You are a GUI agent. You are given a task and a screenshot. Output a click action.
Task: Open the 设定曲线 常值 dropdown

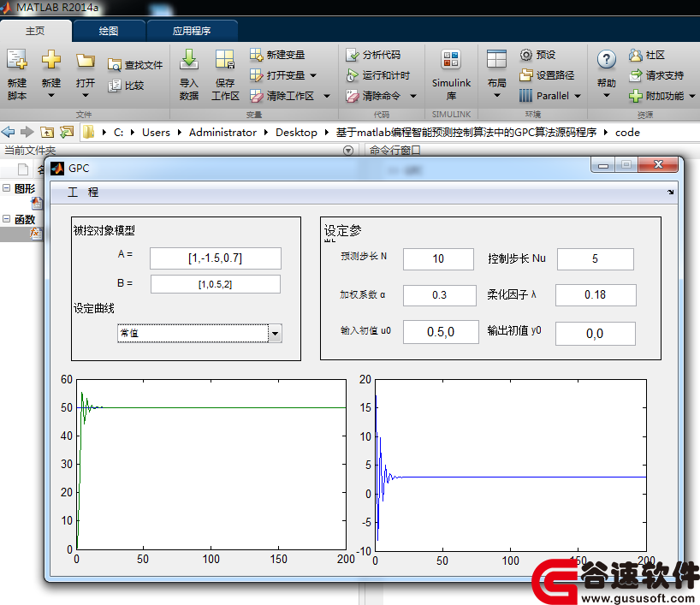point(199,333)
